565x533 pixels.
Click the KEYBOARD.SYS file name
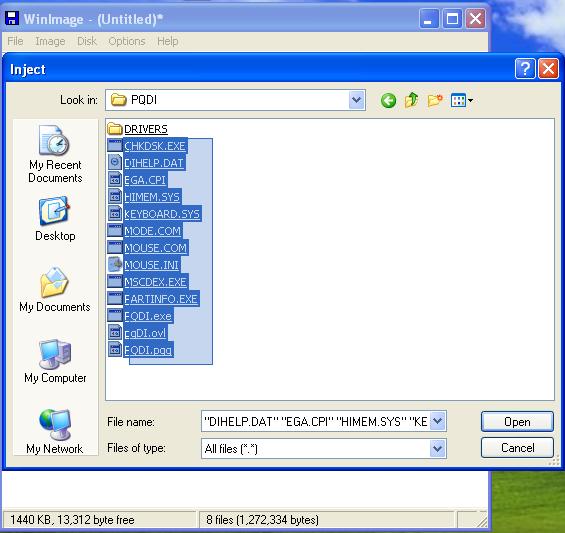[x=162, y=214]
